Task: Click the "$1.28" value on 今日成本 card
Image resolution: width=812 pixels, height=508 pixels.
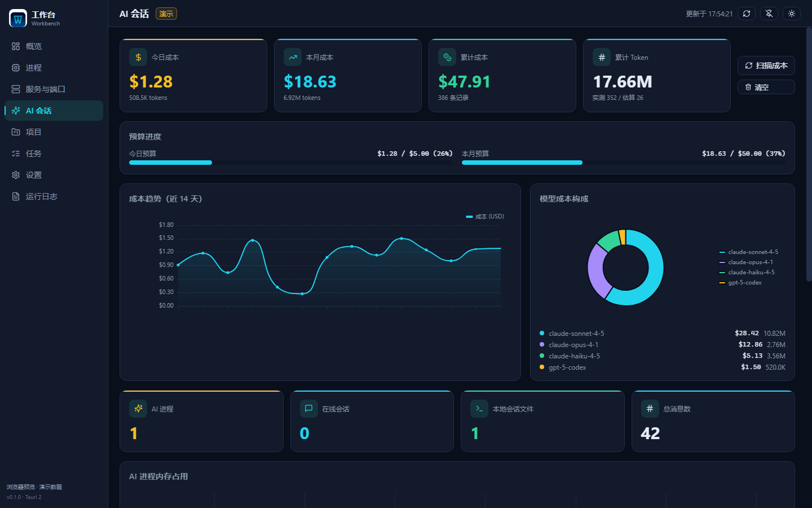Action: pyautogui.click(x=151, y=82)
